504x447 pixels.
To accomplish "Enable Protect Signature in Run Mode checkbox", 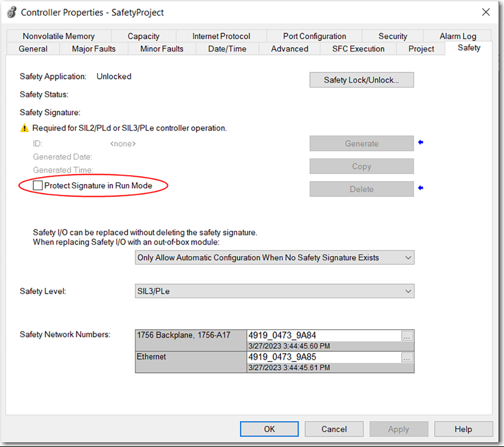I will click(38, 186).
